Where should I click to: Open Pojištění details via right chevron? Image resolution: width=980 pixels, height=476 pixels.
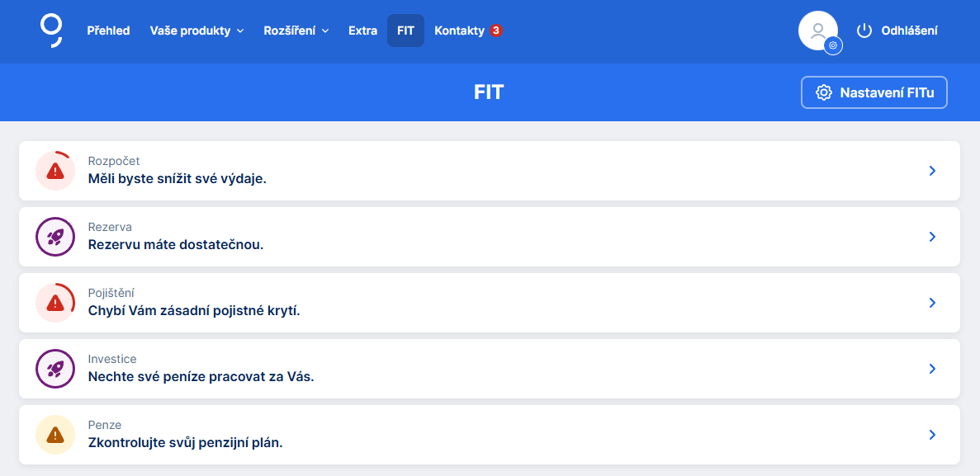[932, 303]
